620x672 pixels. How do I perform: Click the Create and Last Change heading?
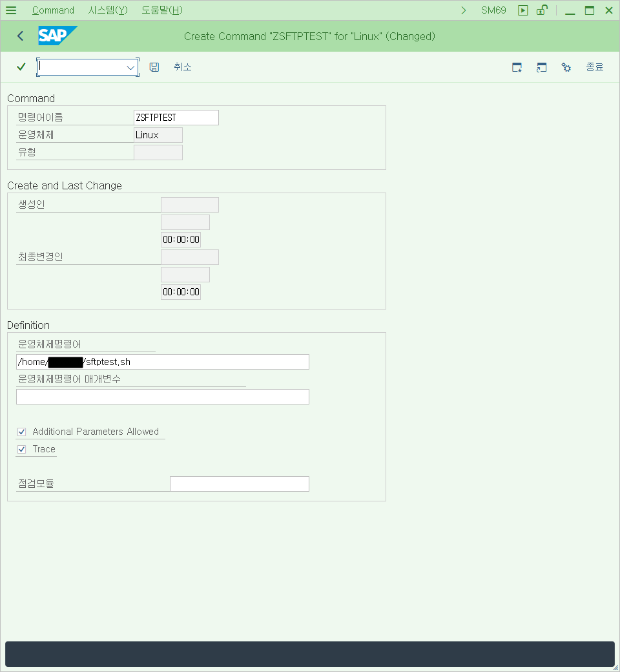pyautogui.click(x=65, y=185)
